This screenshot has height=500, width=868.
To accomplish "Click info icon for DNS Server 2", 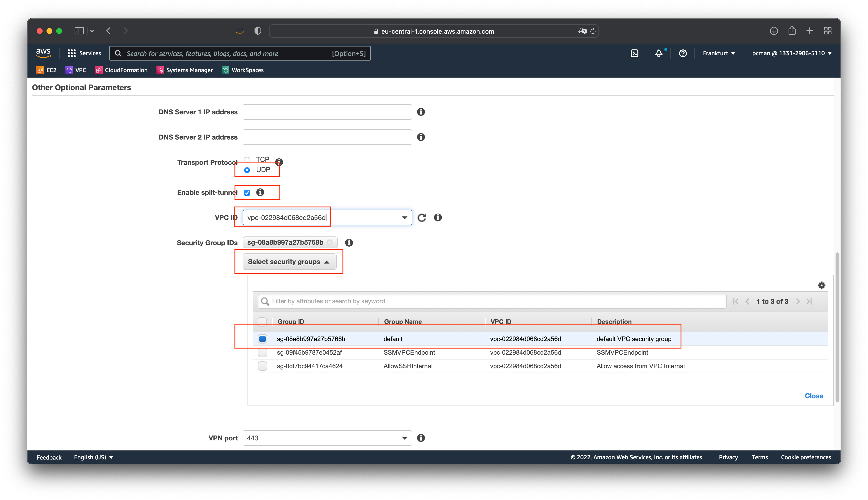I will pyautogui.click(x=421, y=137).
